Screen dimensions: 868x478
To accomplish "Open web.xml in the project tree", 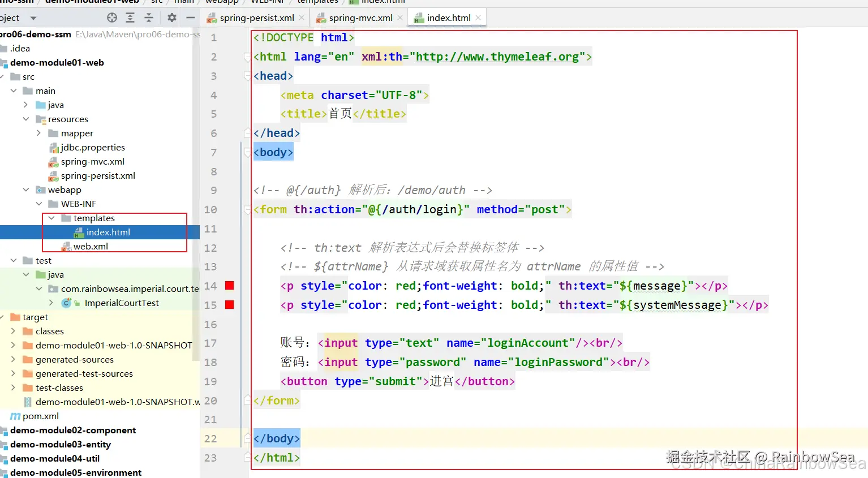I will click(x=91, y=246).
